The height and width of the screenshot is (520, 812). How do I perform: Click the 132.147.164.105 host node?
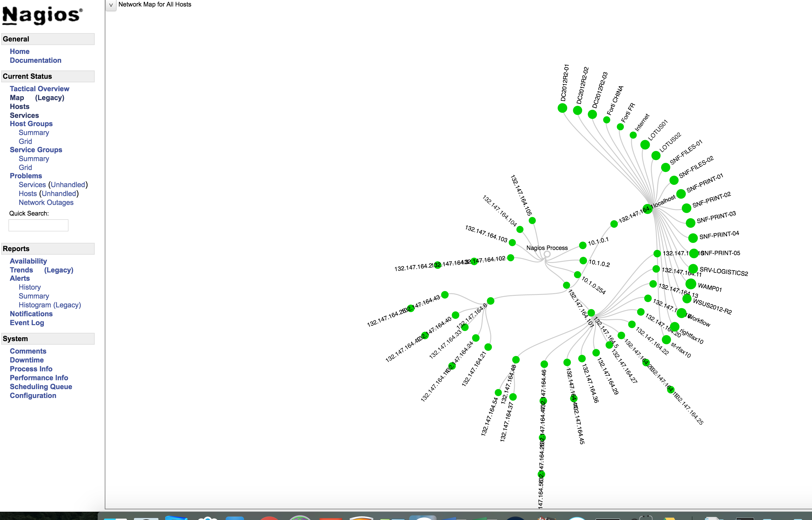(x=532, y=221)
